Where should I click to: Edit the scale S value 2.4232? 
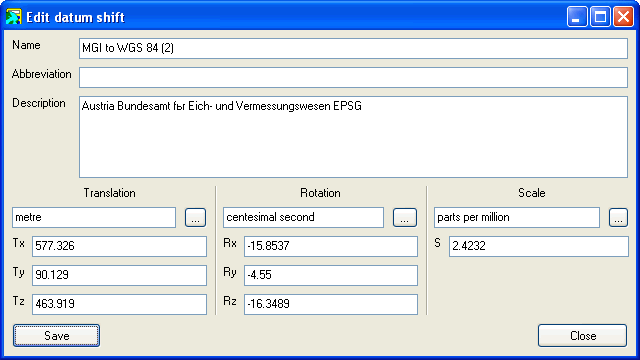tap(539, 246)
